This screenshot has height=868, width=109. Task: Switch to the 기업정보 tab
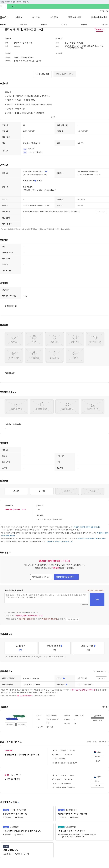point(105,25)
